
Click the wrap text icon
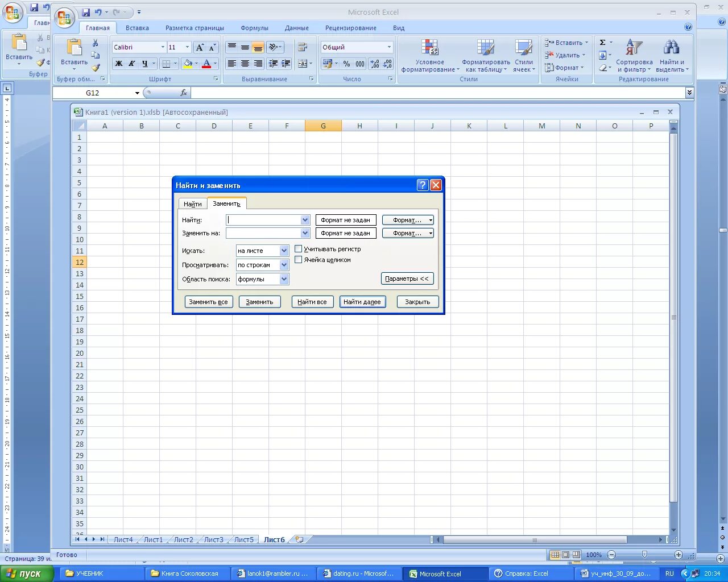(x=303, y=47)
